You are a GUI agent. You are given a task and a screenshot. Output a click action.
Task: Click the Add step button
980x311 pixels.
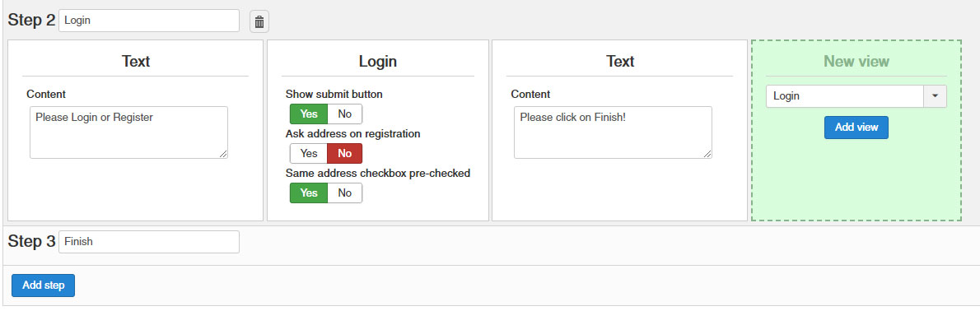[x=43, y=285]
